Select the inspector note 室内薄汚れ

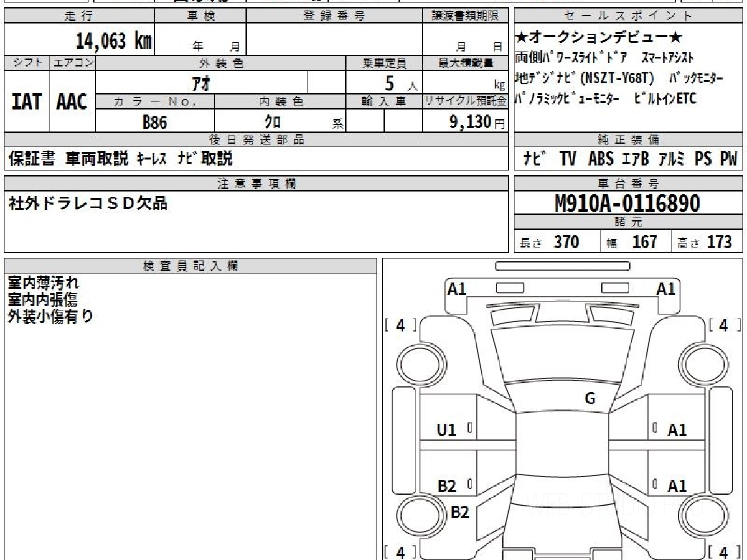coord(44,283)
